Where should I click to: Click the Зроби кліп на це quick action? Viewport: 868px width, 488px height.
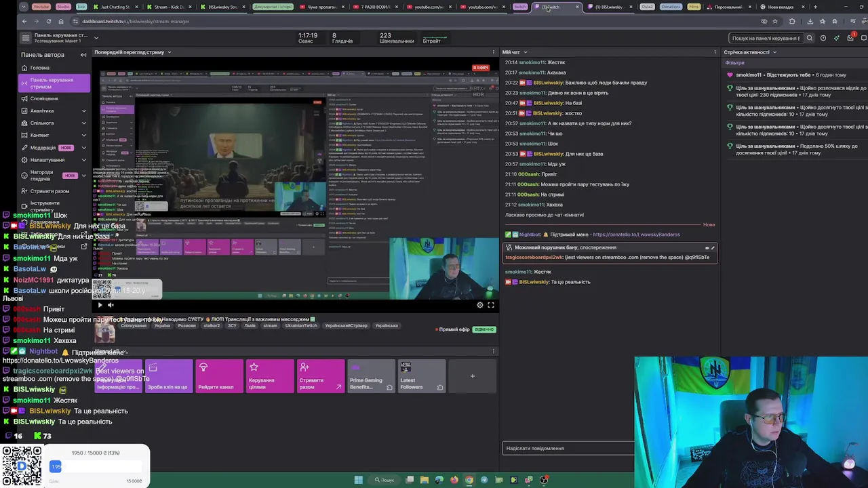pyautogui.click(x=168, y=376)
